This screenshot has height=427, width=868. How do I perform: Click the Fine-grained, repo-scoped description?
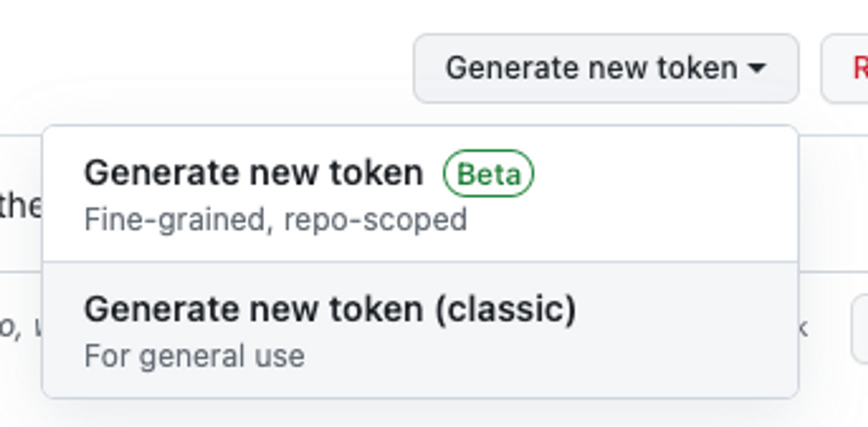tap(276, 220)
